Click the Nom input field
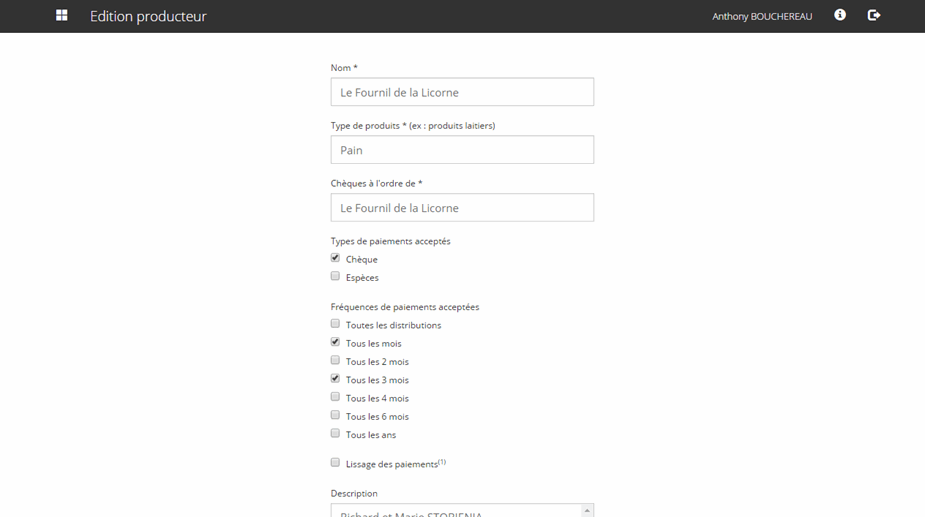The width and height of the screenshot is (925, 517). (462, 92)
